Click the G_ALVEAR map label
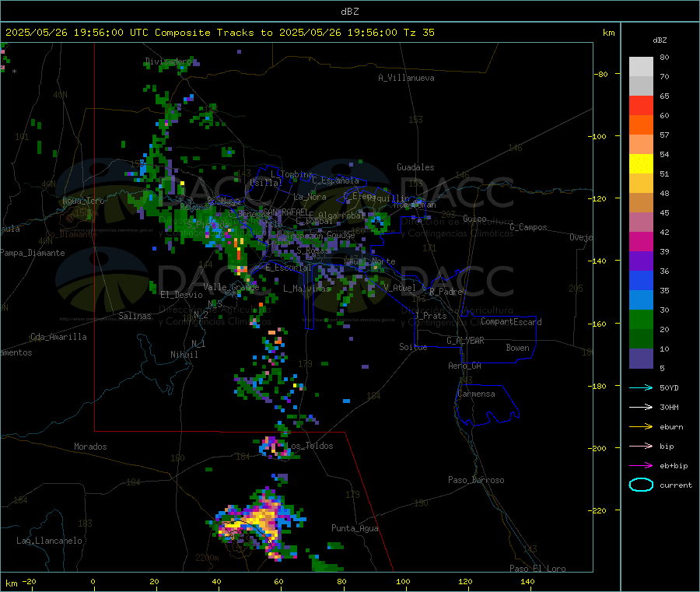Image resolution: width=700 pixels, height=592 pixels. pyautogui.click(x=465, y=341)
